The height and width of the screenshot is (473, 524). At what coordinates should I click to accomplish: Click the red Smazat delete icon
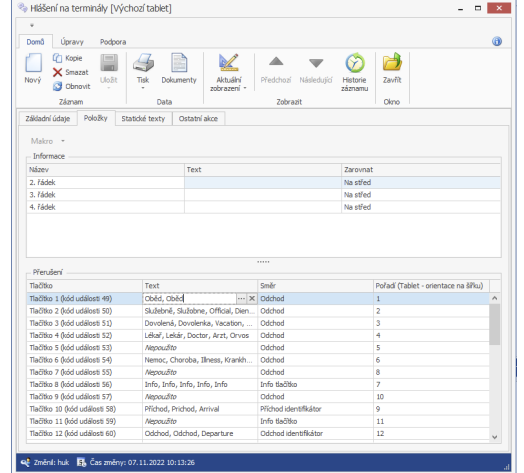[57, 72]
